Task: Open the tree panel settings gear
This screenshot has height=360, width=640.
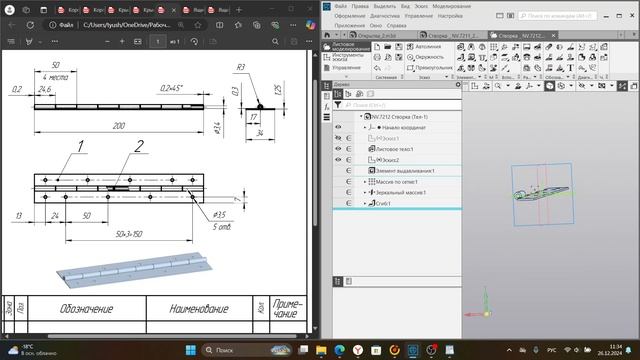Action: [458, 84]
